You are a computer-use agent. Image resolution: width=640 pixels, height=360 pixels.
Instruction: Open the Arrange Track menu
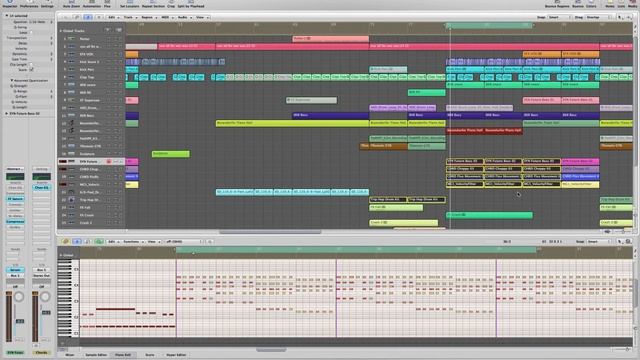pos(130,17)
